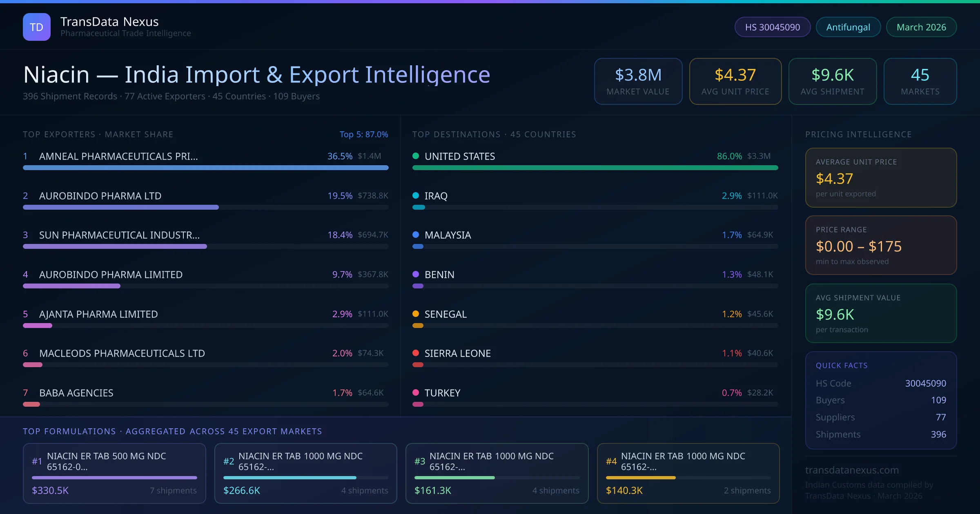This screenshot has height=514, width=980.
Task: Switch to TOP DESTINATIONS section
Action: (x=494, y=134)
